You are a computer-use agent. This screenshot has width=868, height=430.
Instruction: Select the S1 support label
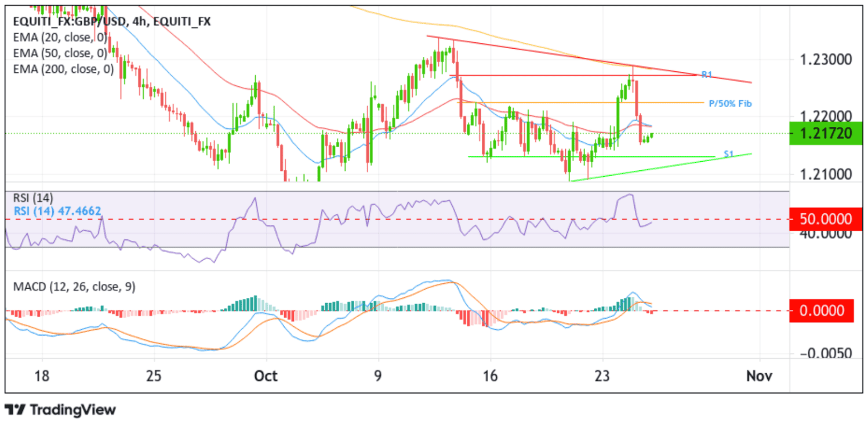pos(729,154)
